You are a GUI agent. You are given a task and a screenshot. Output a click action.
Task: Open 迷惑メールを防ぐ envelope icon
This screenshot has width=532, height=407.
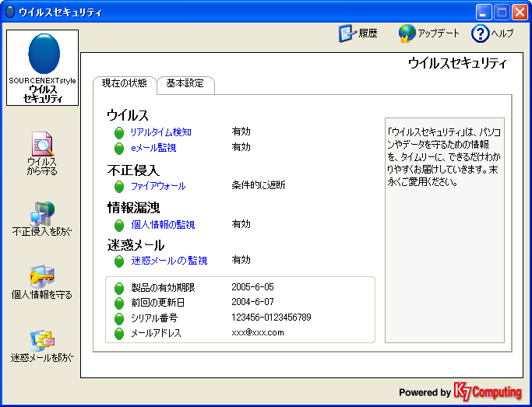[x=42, y=341]
